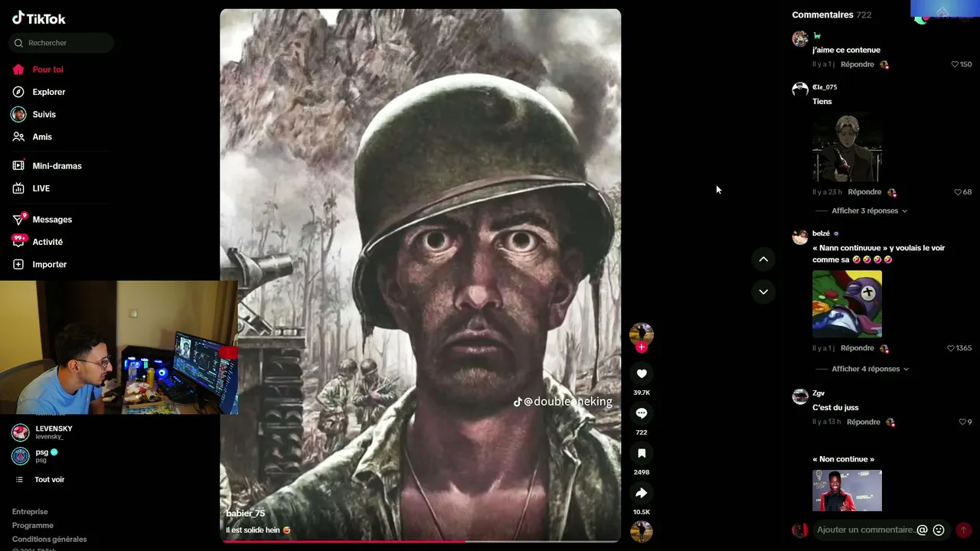Open the creator's avatar beside the video

(x=642, y=334)
